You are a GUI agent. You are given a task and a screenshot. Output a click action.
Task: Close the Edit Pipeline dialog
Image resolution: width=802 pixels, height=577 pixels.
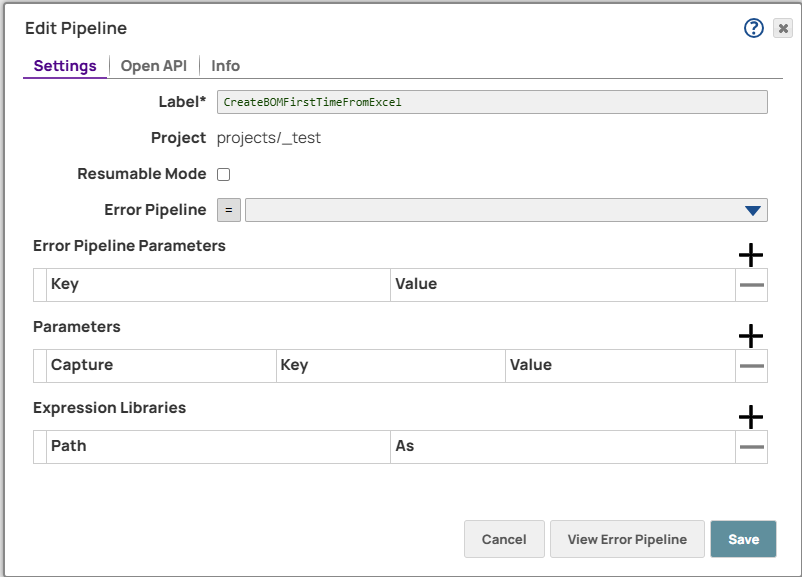783,28
